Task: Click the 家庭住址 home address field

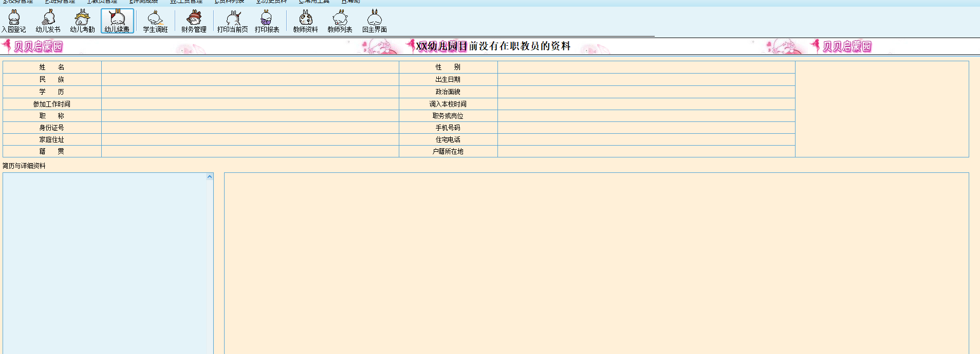Action: (250, 139)
